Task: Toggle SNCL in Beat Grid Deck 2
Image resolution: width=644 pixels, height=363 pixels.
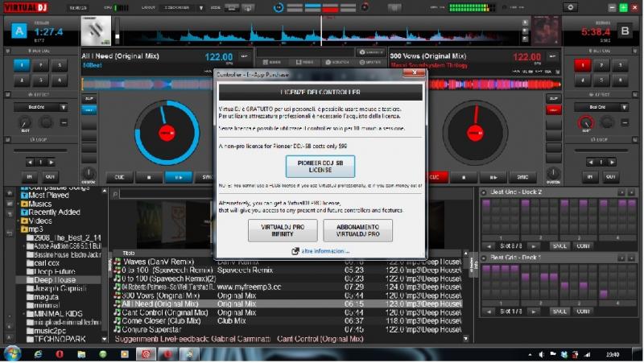Action: coord(560,245)
